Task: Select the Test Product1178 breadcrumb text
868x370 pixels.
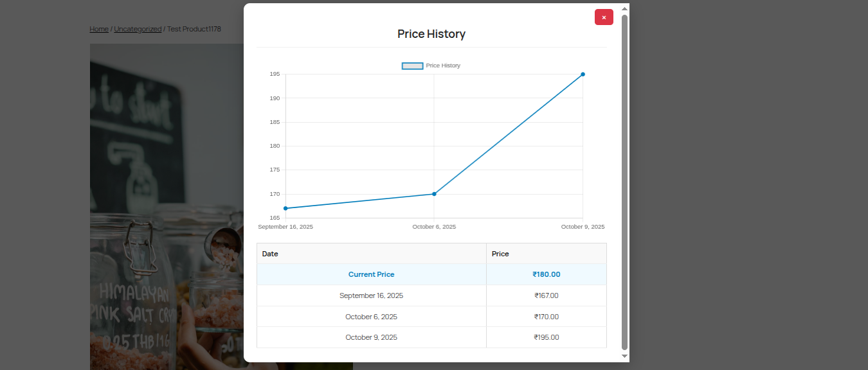Action: tap(194, 29)
